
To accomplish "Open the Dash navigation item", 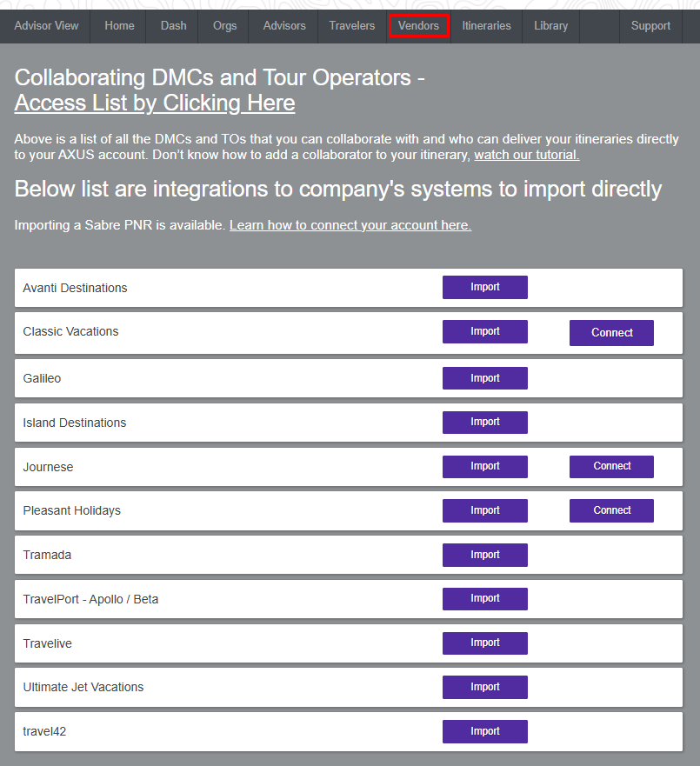I will coord(173,26).
